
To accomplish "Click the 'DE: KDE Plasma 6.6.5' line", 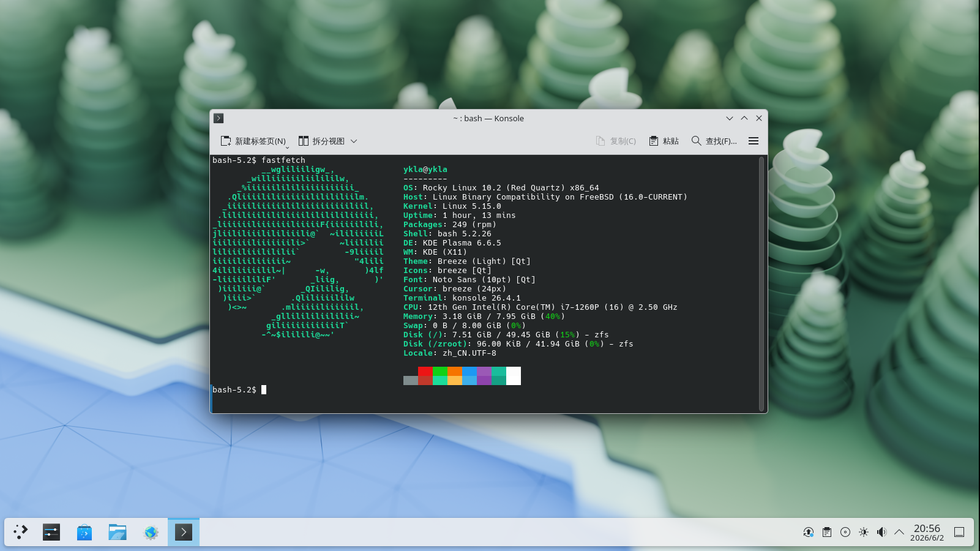I will click(x=452, y=243).
